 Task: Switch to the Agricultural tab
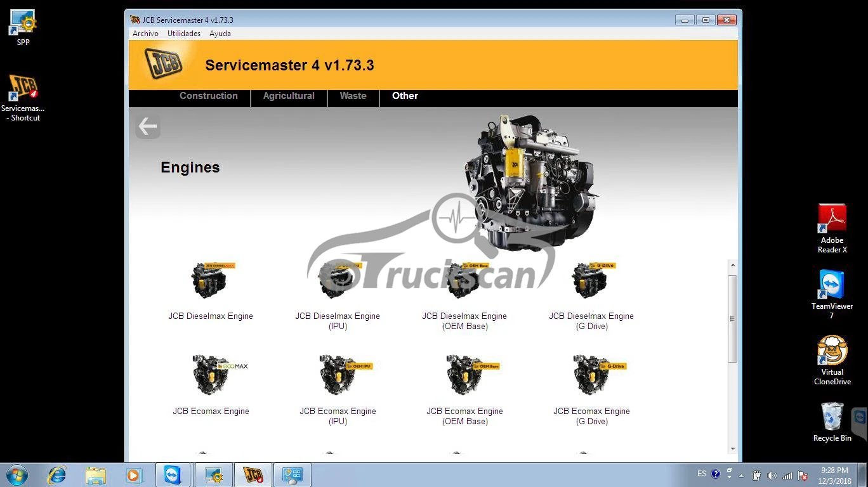pyautogui.click(x=289, y=96)
